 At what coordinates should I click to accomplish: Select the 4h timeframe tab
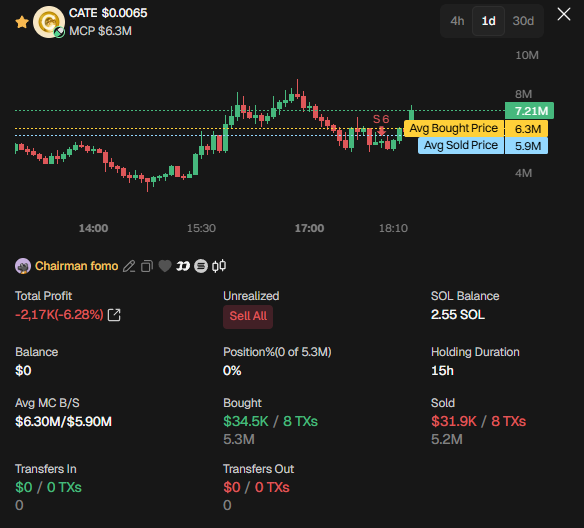(457, 21)
